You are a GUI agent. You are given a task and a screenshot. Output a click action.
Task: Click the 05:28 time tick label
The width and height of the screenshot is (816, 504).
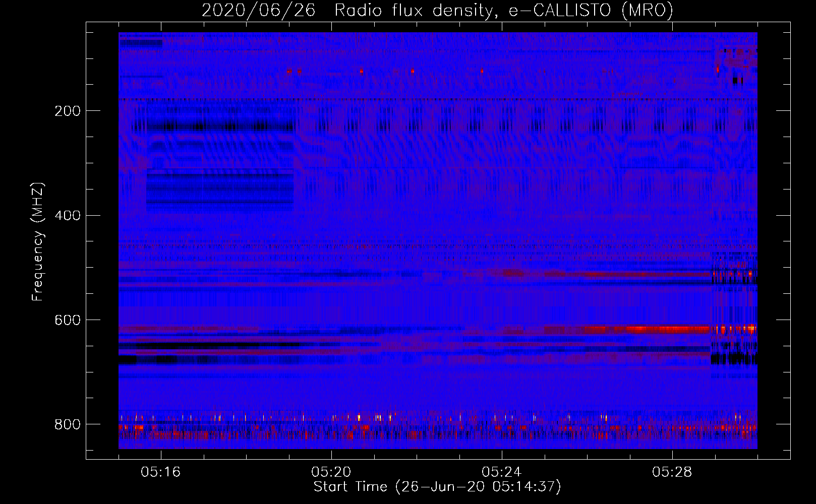[672, 472]
